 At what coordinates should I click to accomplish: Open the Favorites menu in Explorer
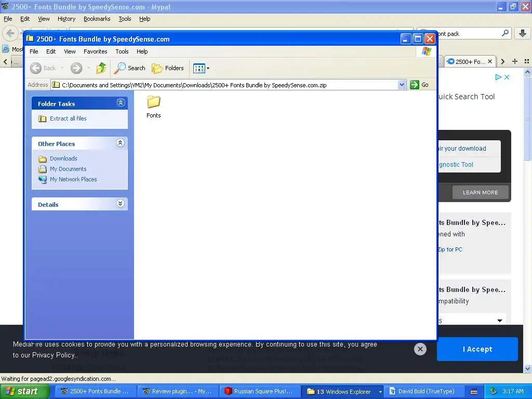[96, 51]
